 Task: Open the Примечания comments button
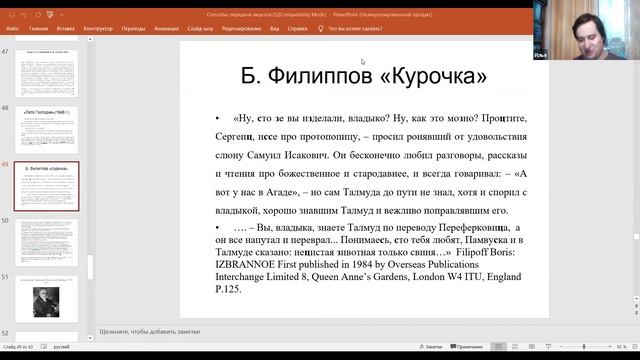467,347
